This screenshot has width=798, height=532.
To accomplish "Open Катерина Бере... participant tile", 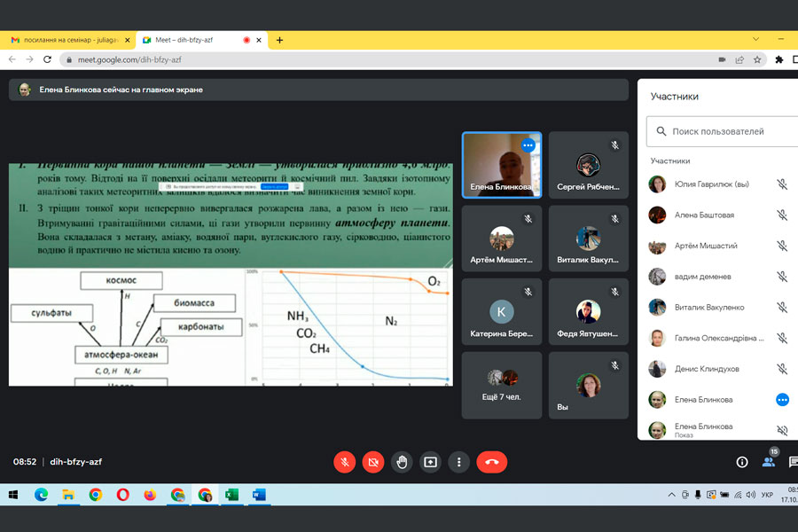I will click(x=502, y=311).
